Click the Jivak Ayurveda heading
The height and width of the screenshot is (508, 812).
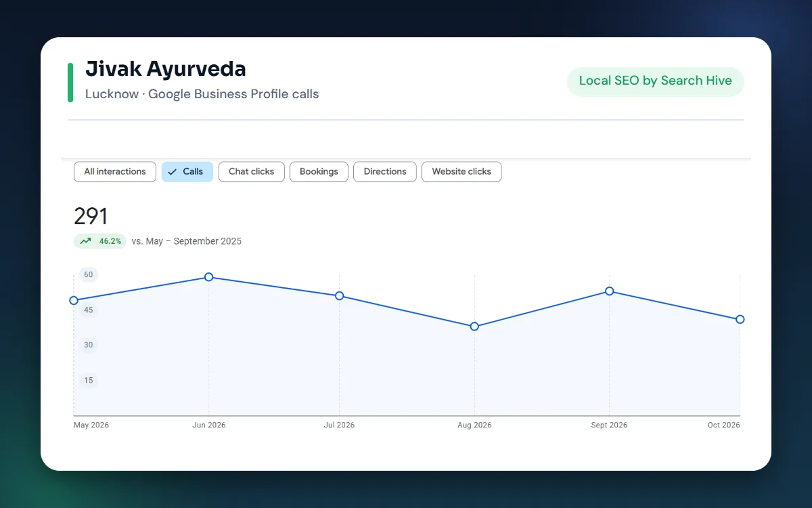[166, 68]
